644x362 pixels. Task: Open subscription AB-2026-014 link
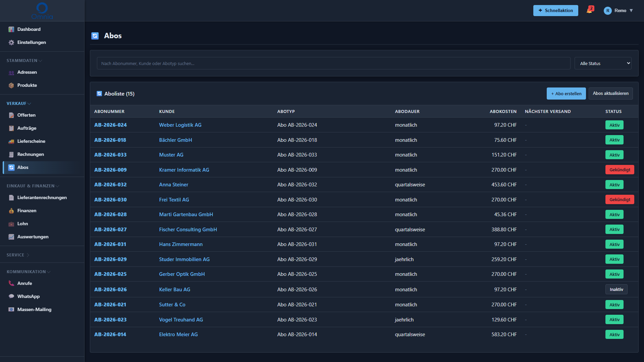point(110,335)
